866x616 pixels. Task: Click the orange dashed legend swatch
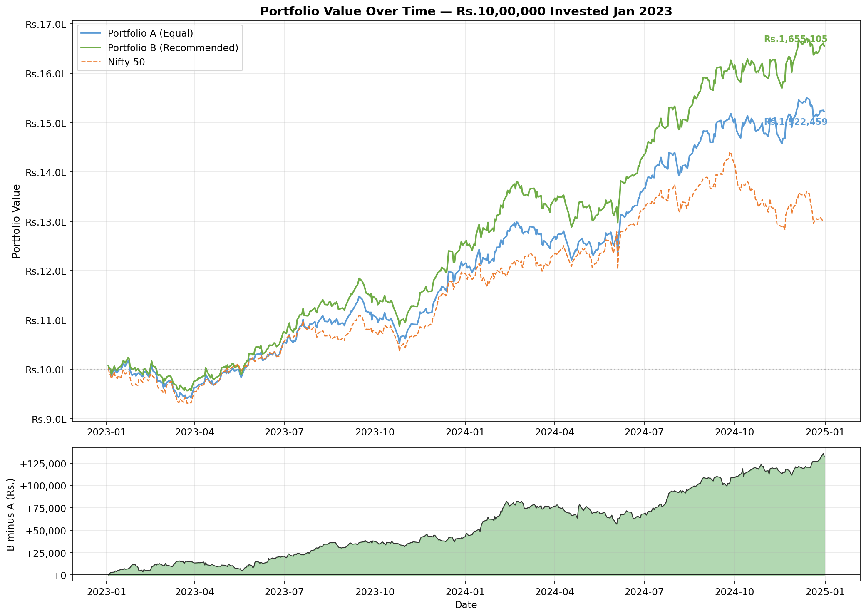point(91,62)
